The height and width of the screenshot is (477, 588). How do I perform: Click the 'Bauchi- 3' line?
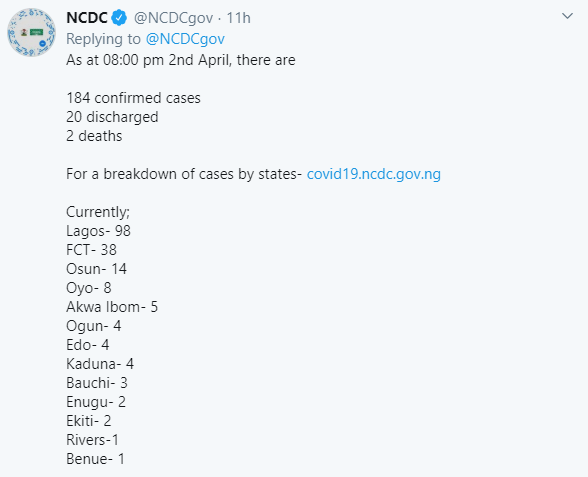pyautogui.click(x=97, y=383)
